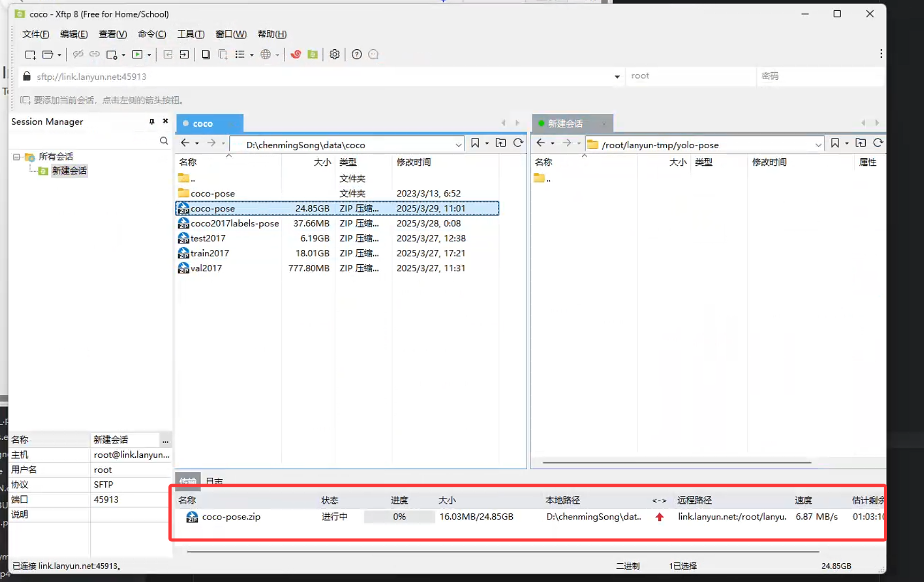The height and width of the screenshot is (582, 924).
Task: Click the Open Session folder icon
Action: (48, 55)
